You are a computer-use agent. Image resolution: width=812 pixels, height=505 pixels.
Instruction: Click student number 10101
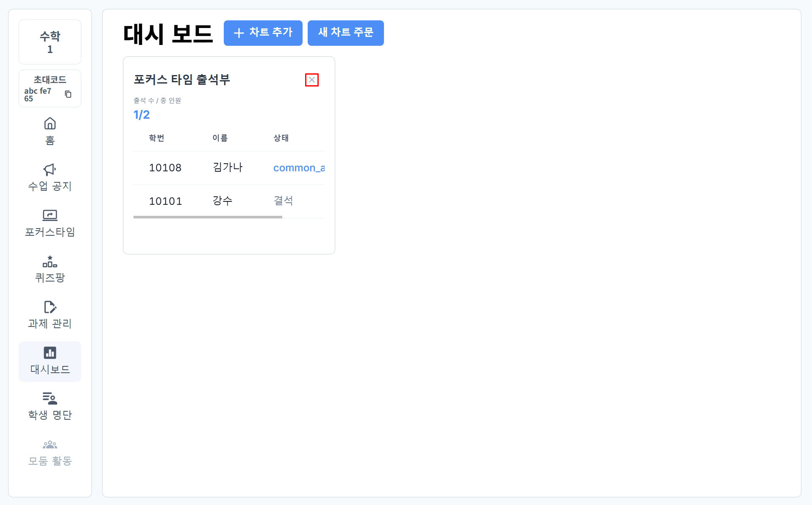click(165, 201)
